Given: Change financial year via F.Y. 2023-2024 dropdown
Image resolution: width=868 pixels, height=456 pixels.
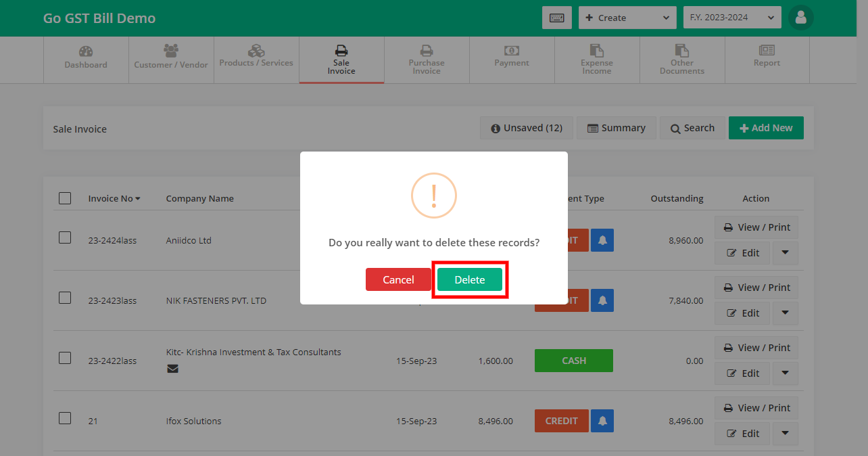Looking at the screenshot, I should (731, 18).
